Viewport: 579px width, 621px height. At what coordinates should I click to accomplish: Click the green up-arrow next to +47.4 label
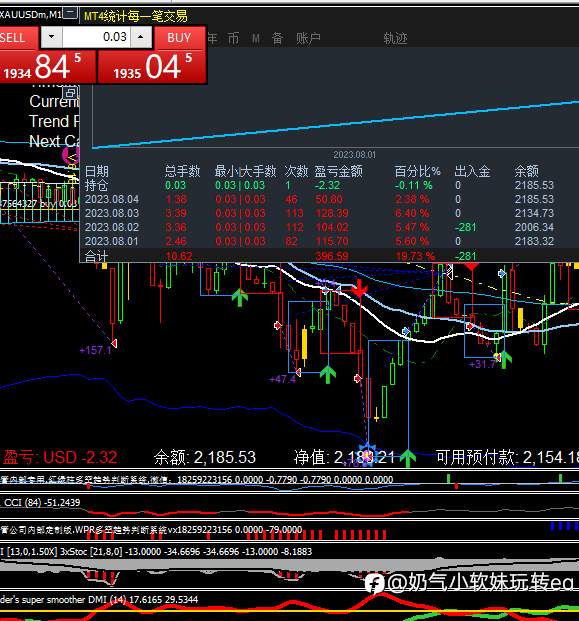(328, 374)
